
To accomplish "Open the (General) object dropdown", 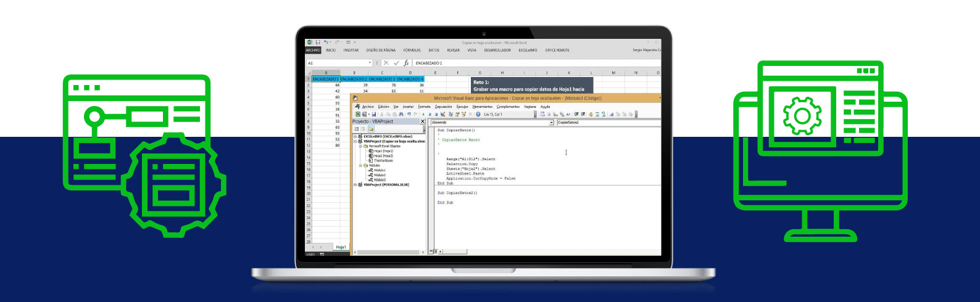I will (551, 123).
